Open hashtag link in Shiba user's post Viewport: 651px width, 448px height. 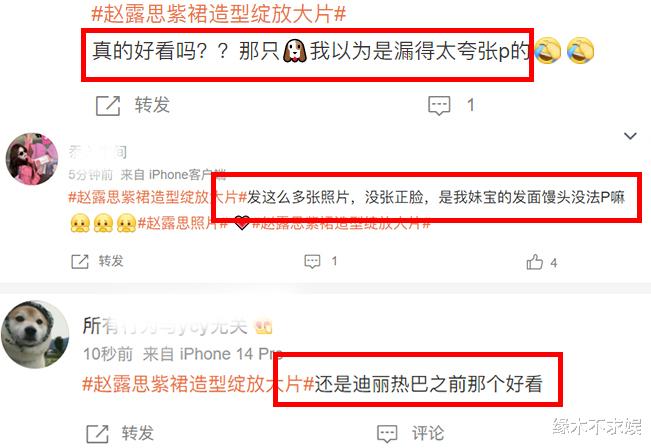click(198, 384)
